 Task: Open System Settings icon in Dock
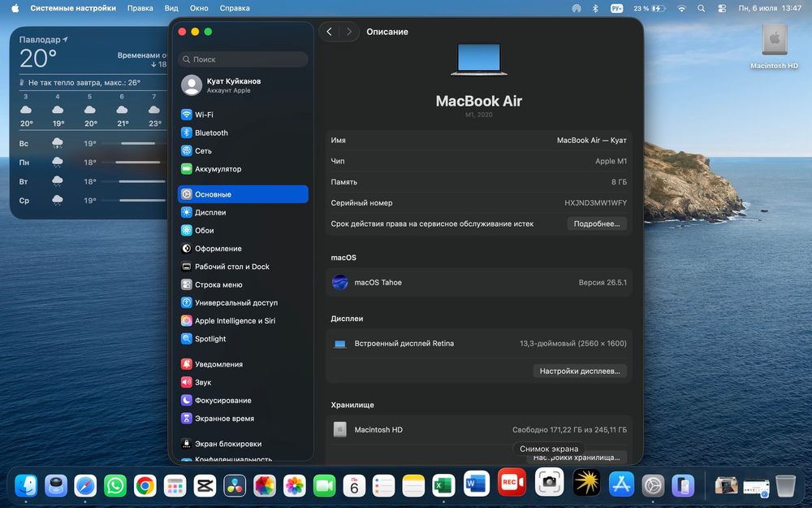tap(653, 486)
